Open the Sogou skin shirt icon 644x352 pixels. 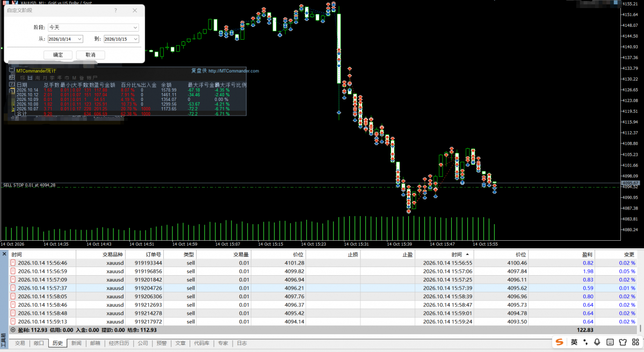tap(623, 342)
